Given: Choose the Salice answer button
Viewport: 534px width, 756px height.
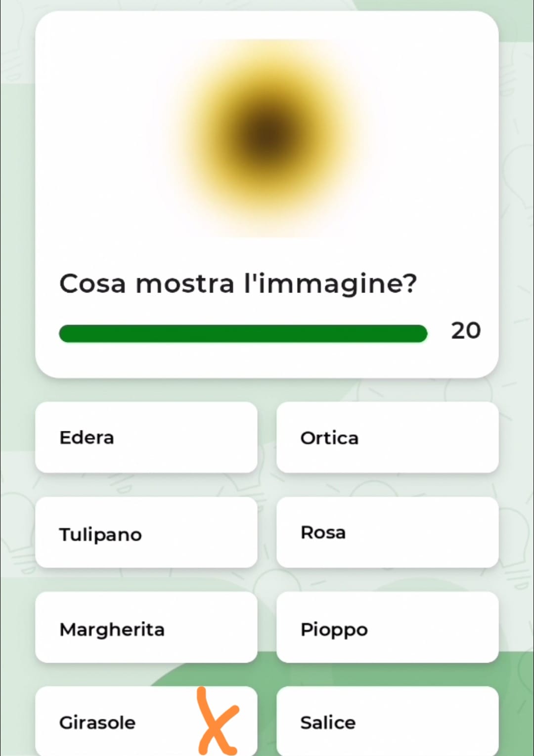Looking at the screenshot, I should point(387,721).
